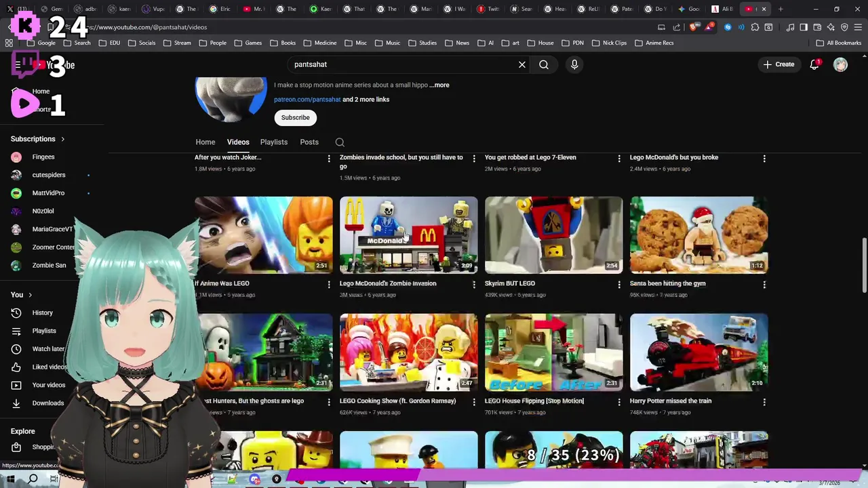This screenshot has height=488, width=868.
Task: Open the channel Posts tab
Action: click(x=309, y=142)
